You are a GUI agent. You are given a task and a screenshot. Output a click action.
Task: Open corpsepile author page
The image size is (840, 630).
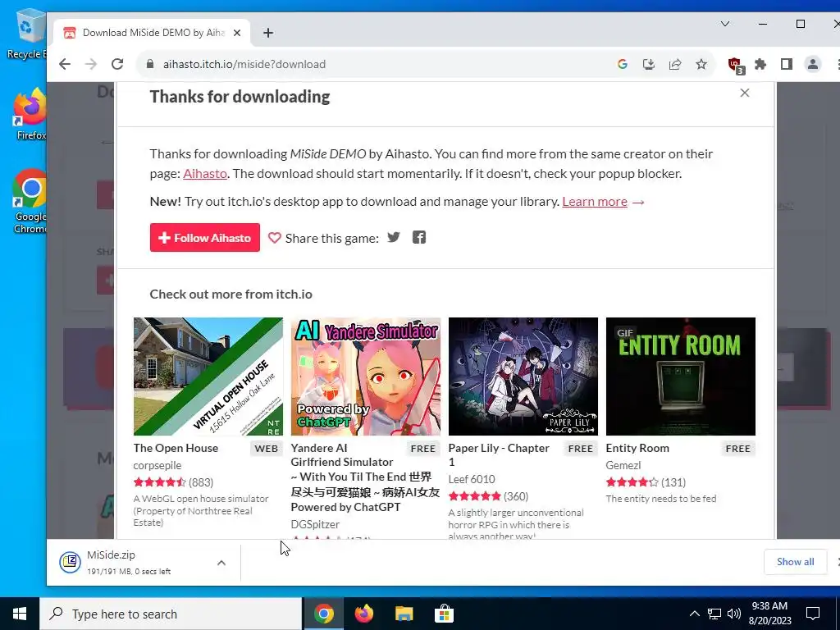click(157, 465)
